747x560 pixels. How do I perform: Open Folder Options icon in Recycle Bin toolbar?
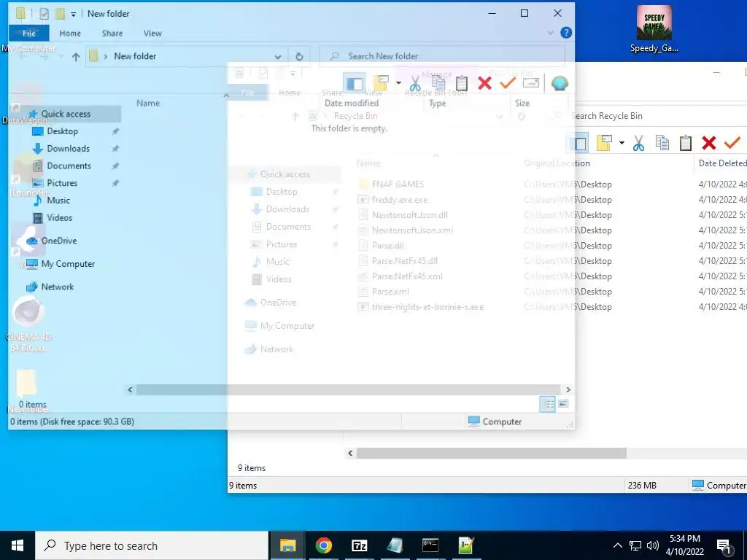pyautogui.click(x=604, y=143)
